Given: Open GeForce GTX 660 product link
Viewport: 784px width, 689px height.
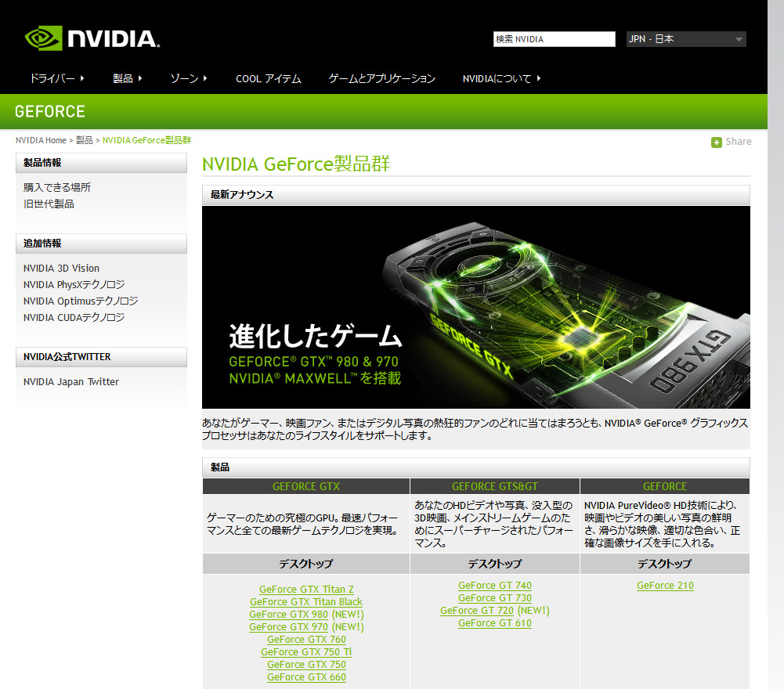Looking at the screenshot, I should 306,677.
